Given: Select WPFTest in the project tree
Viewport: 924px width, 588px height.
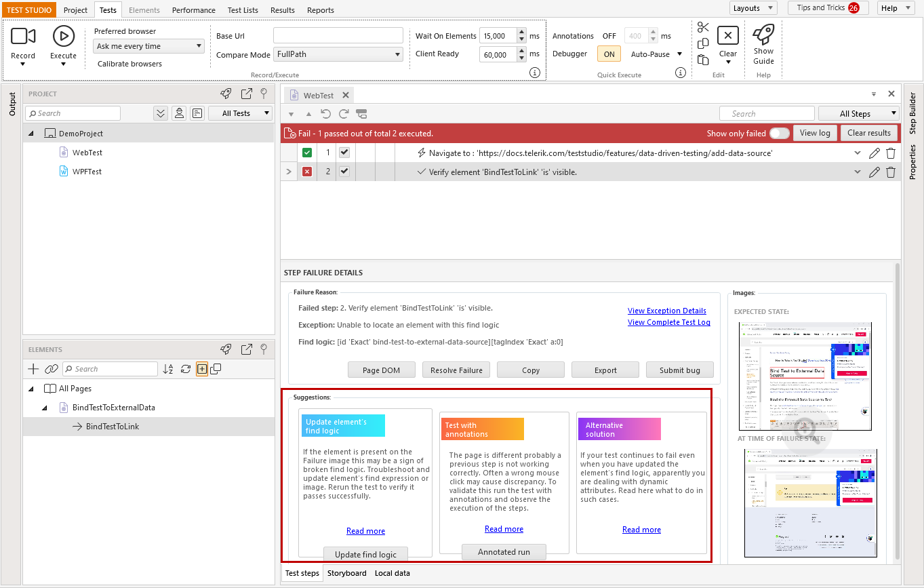Looking at the screenshot, I should (87, 172).
